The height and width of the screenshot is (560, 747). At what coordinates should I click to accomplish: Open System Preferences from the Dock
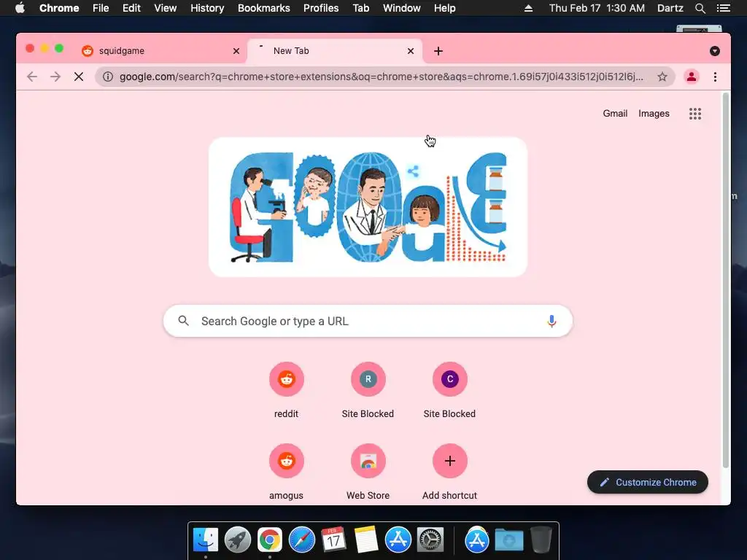(x=430, y=540)
